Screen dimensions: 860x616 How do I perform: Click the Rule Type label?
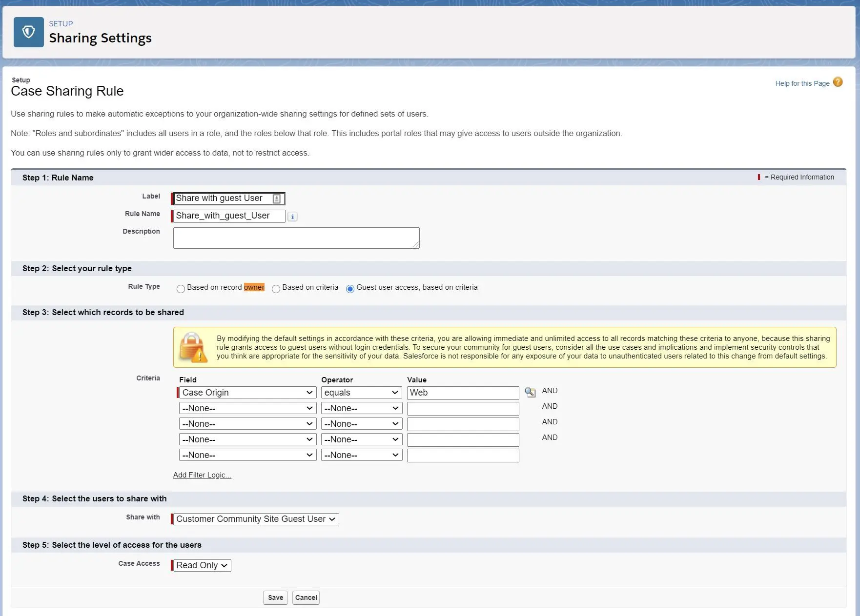144,286
